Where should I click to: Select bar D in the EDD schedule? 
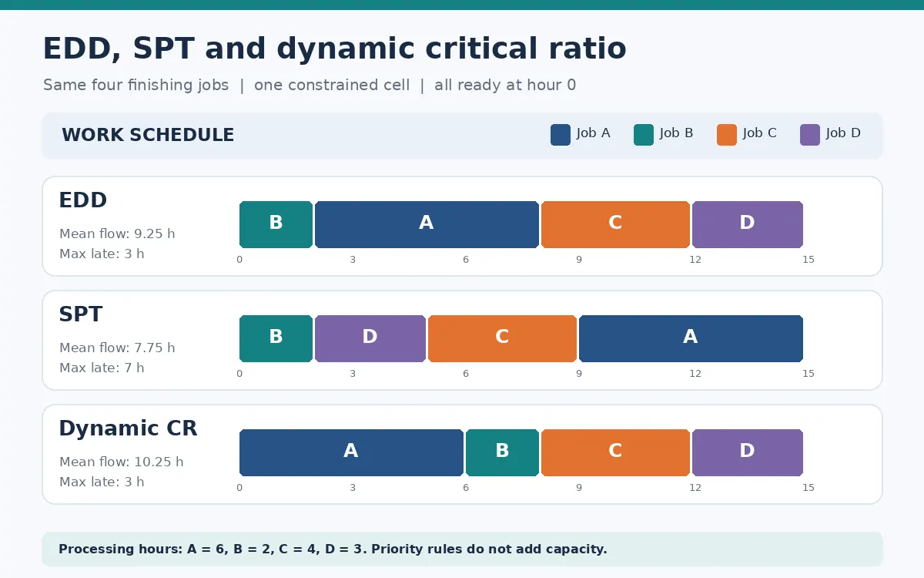pos(748,224)
